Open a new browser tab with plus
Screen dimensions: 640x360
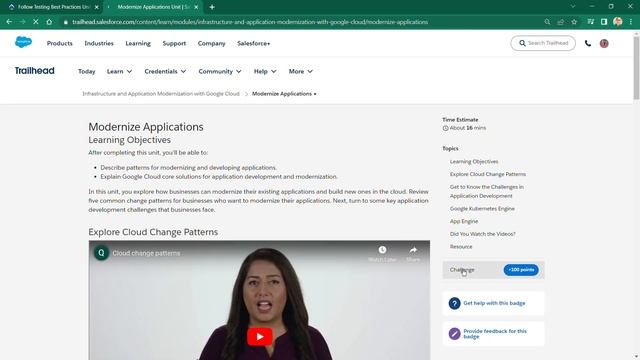pyautogui.click(x=212, y=7)
